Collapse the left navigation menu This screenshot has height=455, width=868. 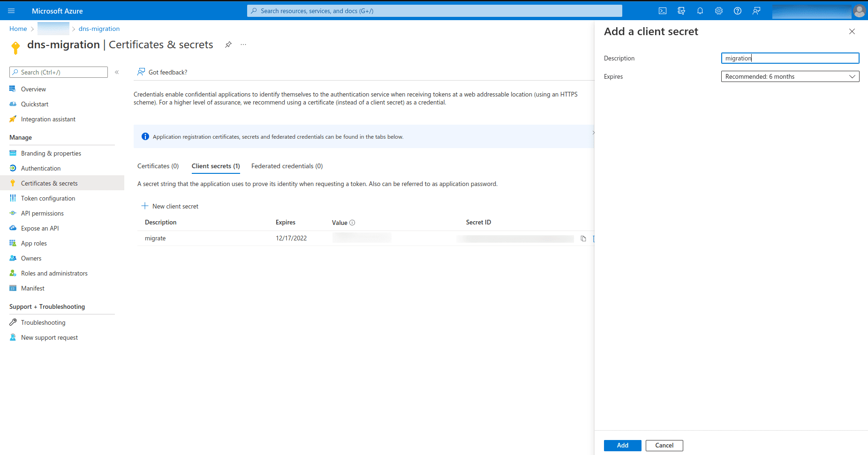[117, 72]
